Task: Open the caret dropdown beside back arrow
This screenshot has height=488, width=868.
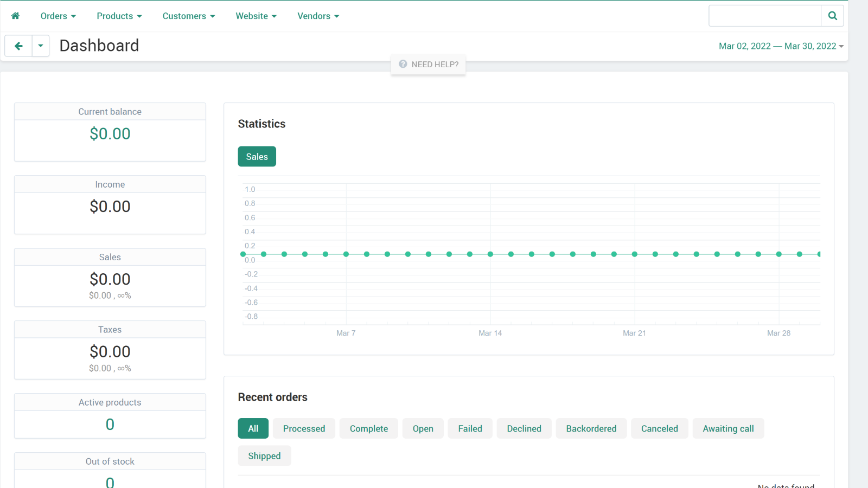Action: coord(41,46)
